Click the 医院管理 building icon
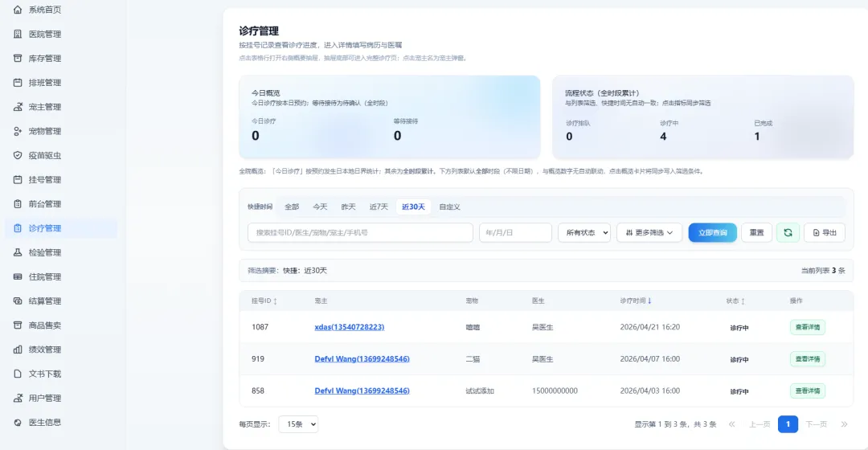Image resolution: width=868 pixels, height=450 pixels. tap(18, 34)
